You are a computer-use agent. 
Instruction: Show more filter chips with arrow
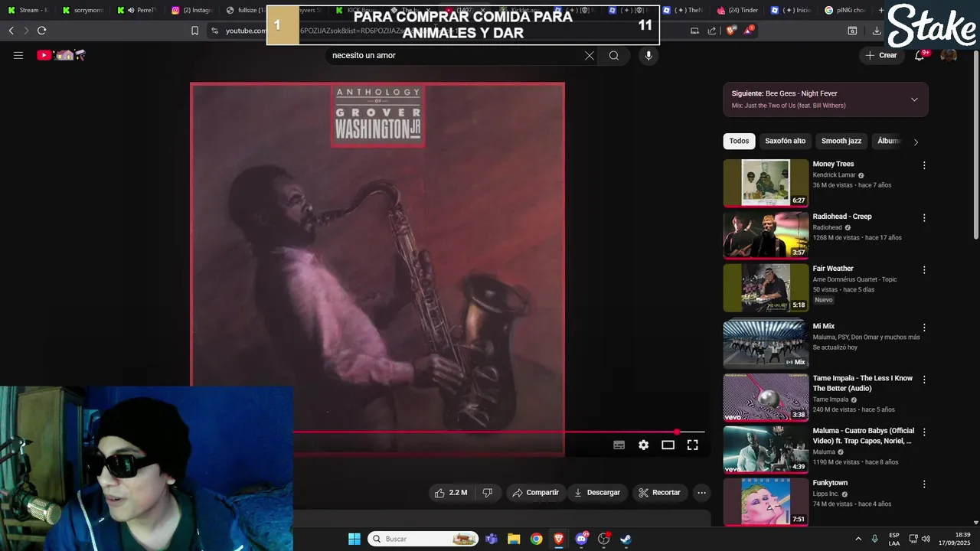[x=916, y=142]
